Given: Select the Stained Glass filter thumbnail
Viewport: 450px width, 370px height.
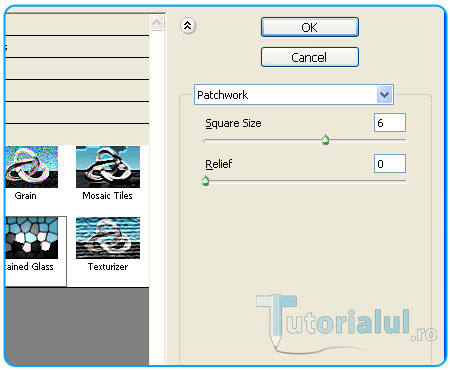Looking at the screenshot, I should click(x=32, y=238).
